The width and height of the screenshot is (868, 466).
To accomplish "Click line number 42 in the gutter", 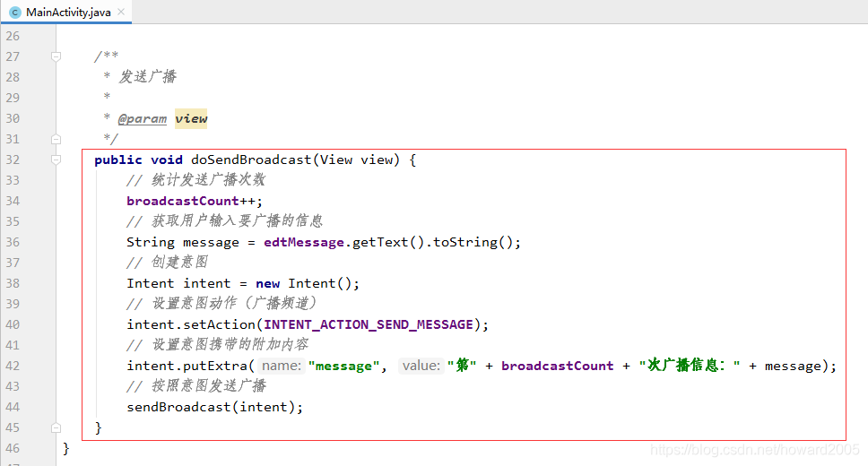I will click(13, 366).
